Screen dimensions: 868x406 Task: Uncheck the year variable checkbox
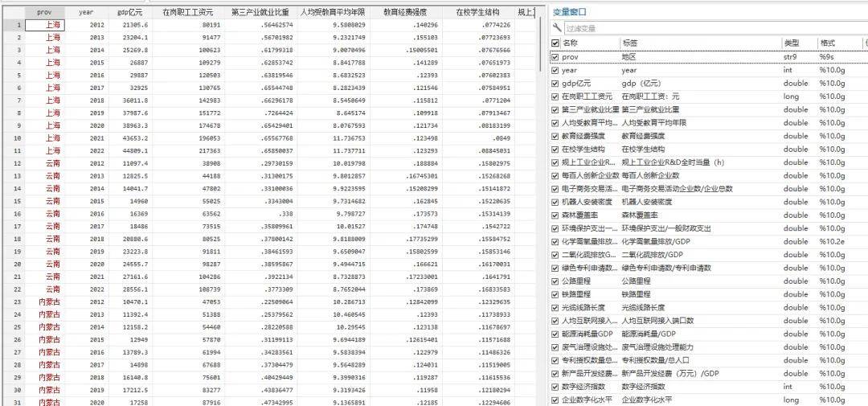pos(555,70)
